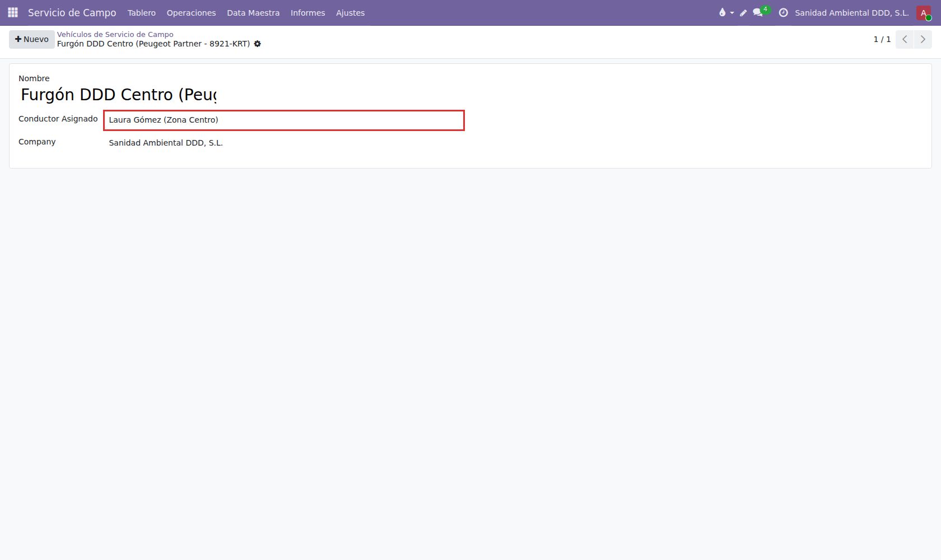The image size is (941, 560).
Task: Open the gear actions menu beside record title
Action: click(x=258, y=44)
